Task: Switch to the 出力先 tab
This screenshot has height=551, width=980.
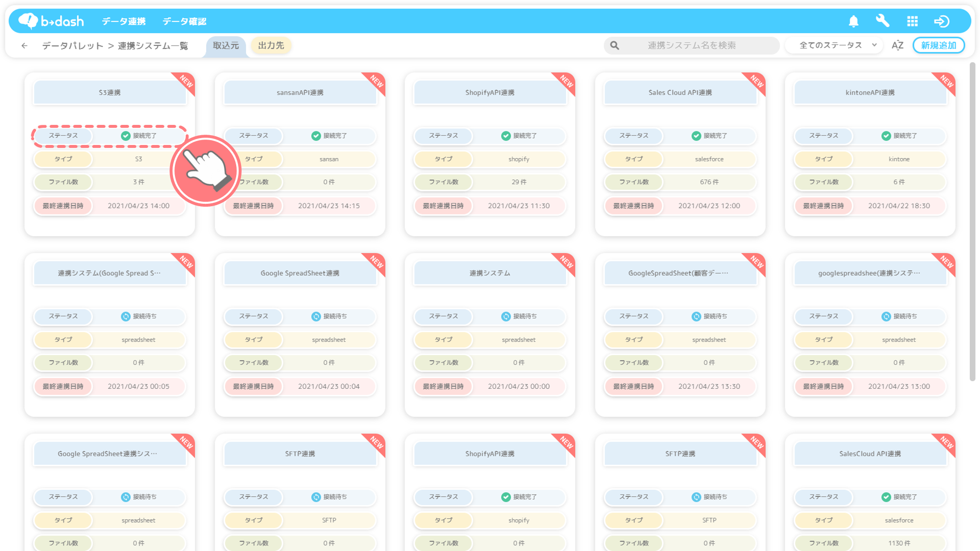Action: [271, 46]
